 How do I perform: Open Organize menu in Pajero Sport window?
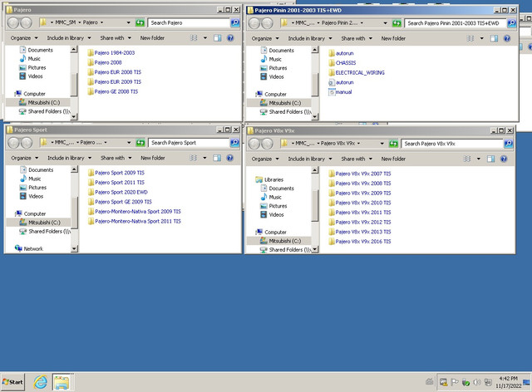tap(24, 158)
